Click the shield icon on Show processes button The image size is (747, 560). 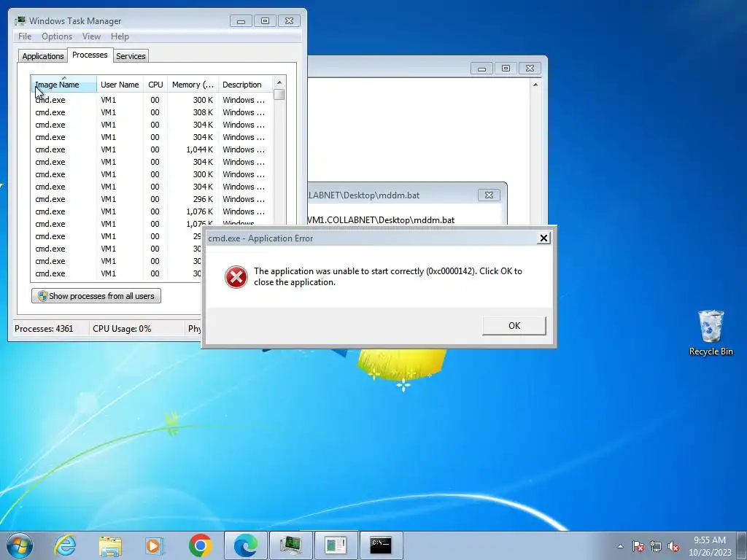42,296
